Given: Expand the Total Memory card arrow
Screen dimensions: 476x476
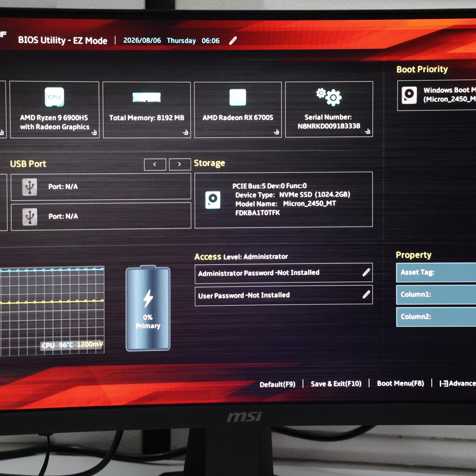Looking at the screenshot, I should [x=185, y=132].
